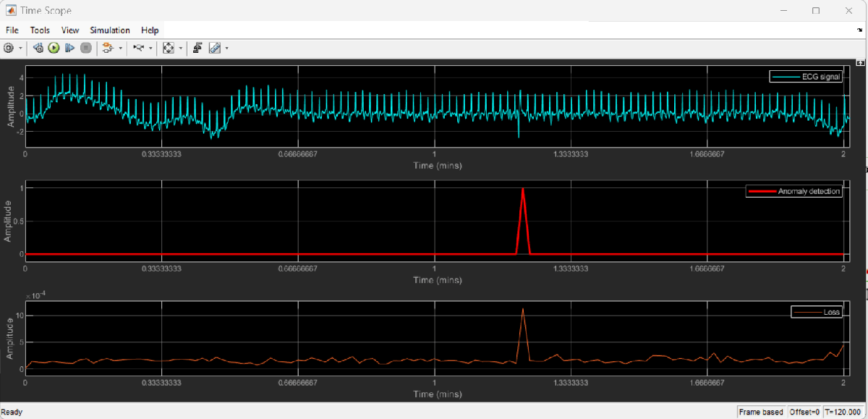Expand the measurements dropdown arrow
Image resolution: width=868 pixels, height=419 pixels.
226,48
